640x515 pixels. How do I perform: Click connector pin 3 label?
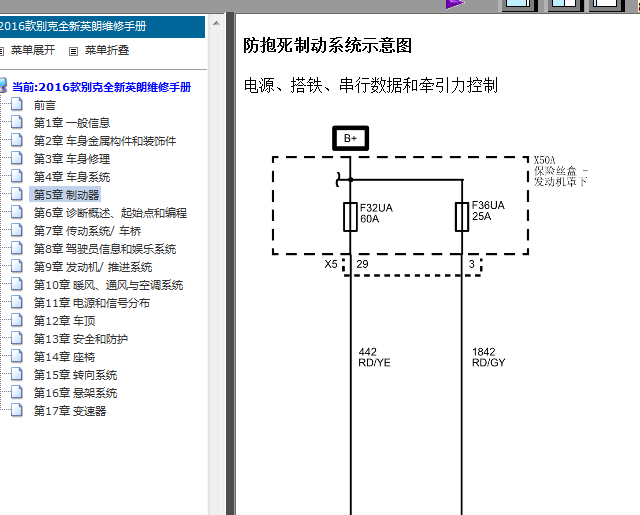click(x=471, y=264)
